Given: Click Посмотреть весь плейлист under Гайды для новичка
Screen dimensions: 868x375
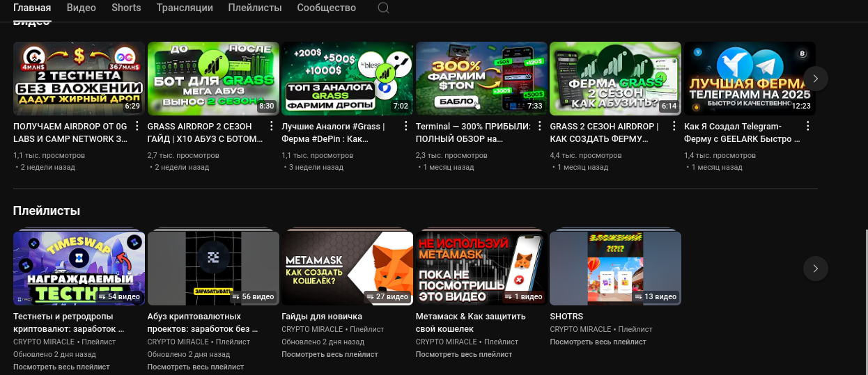Looking at the screenshot, I should [x=330, y=354].
